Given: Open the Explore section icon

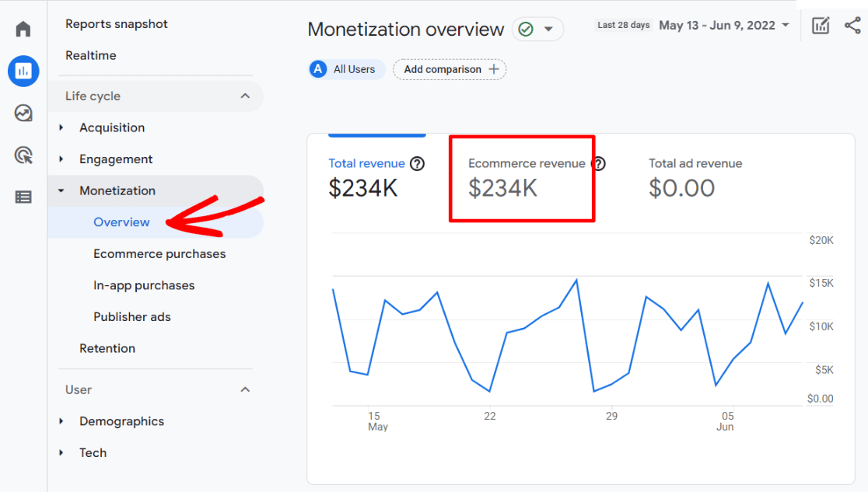Looking at the screenshot, I should pyautogui.click(x=23, y=113).
